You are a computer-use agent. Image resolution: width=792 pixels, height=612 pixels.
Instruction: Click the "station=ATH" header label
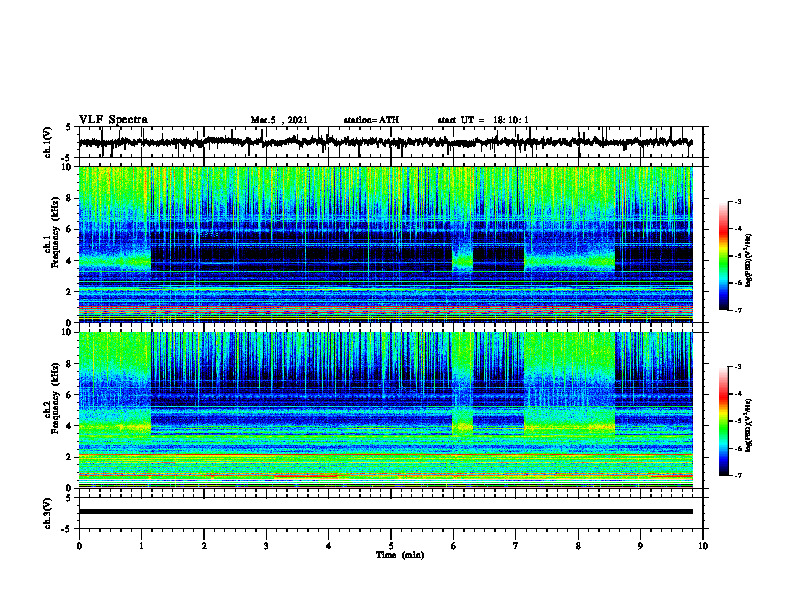[371, 120]
